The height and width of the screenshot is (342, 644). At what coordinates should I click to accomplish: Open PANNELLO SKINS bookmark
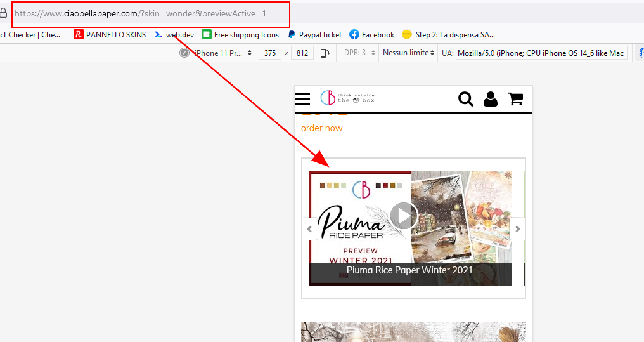(110, 35)
